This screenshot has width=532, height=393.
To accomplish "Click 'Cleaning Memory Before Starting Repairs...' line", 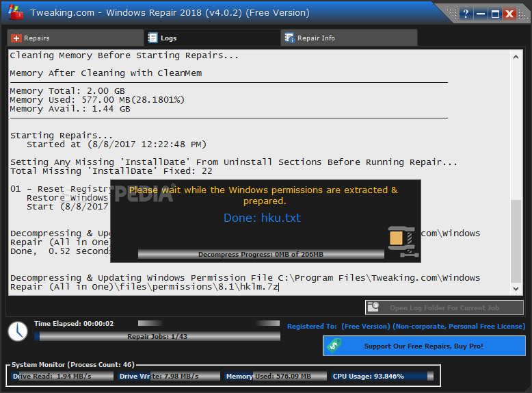I will click(x=124, y=55).
